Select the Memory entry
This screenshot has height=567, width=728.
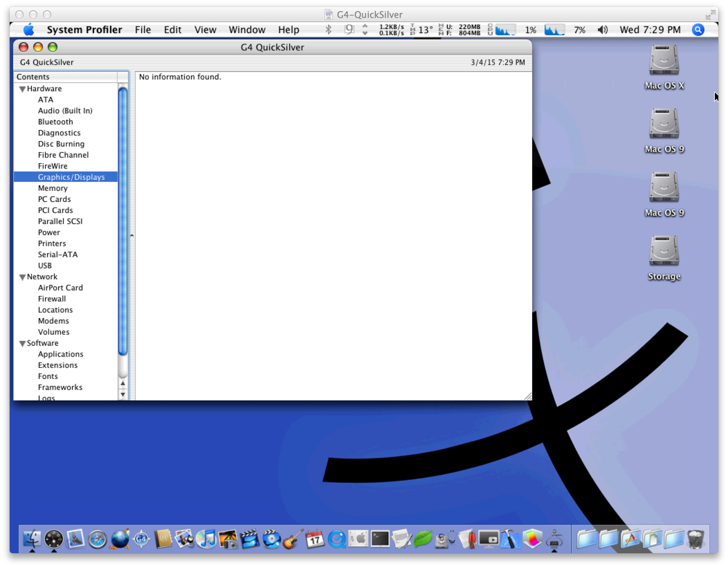pos(53,188)
